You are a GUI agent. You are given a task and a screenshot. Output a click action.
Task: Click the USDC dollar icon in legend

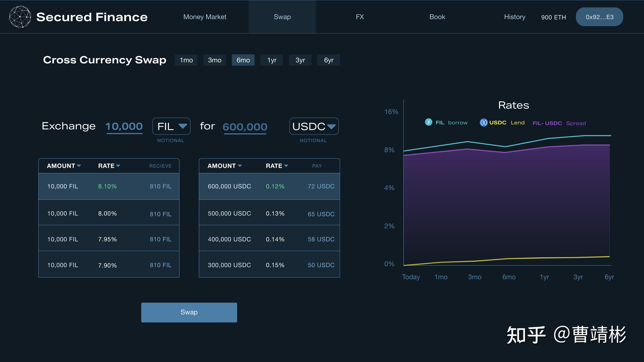tap(483, 122)
